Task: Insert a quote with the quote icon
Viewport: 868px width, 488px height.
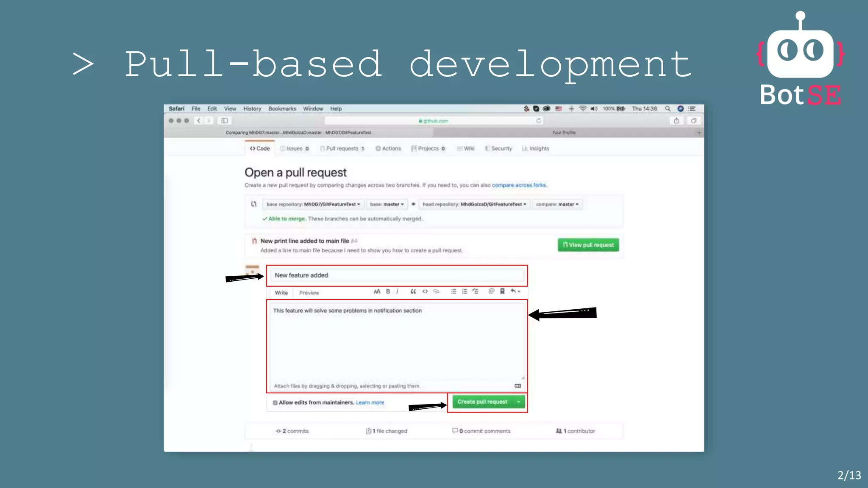Action: point(413,291)
